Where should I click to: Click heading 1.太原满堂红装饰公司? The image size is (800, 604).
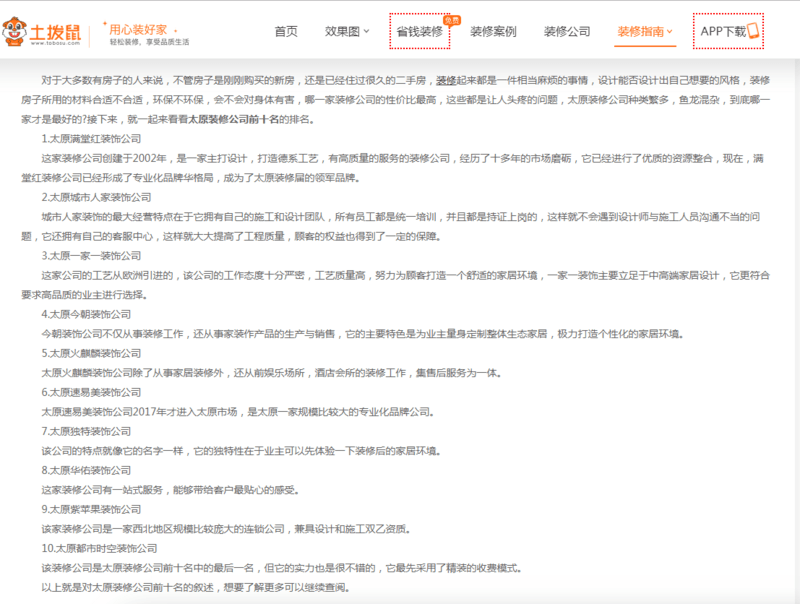click(91, 139)
